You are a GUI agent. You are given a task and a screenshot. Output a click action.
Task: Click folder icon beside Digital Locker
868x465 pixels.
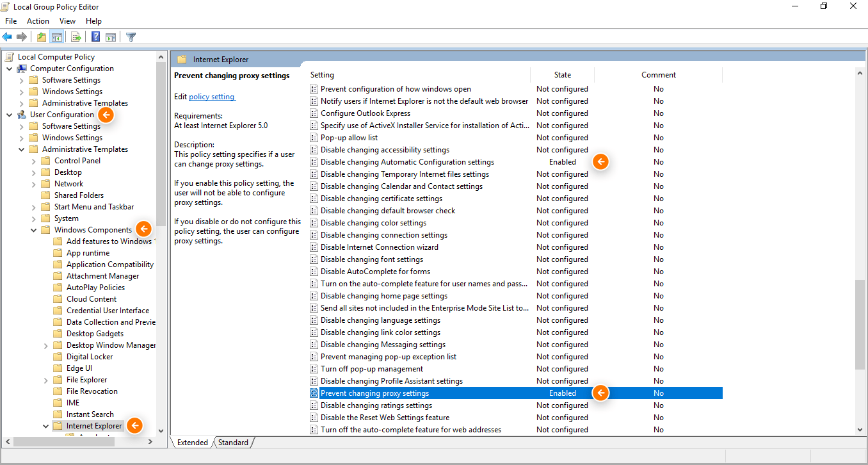(x=58, y=357)
